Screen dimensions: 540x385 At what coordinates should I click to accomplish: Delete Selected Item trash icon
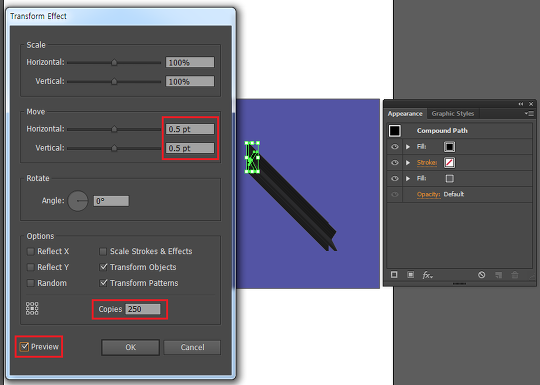pyautogui.click(x=515, y=274)
